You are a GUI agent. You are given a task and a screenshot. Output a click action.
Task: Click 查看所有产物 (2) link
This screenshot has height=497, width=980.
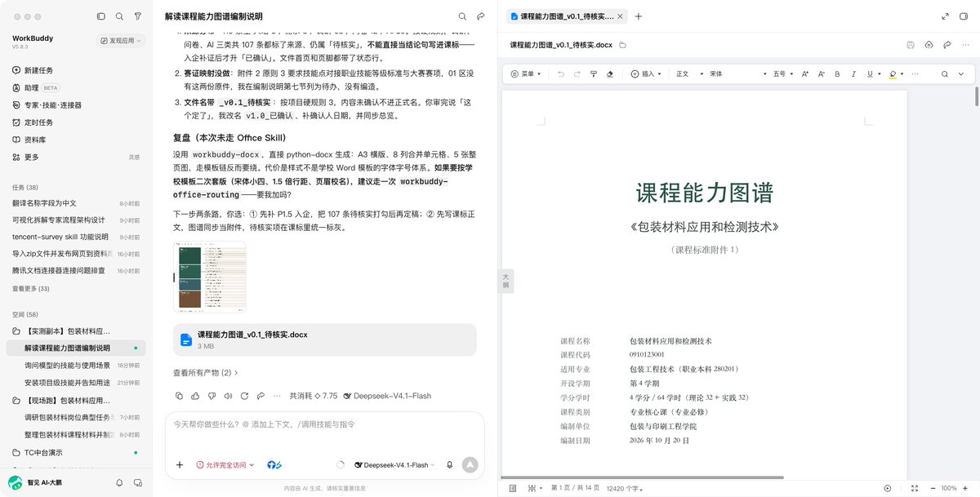pyautogui.click(x=205, y=372)
